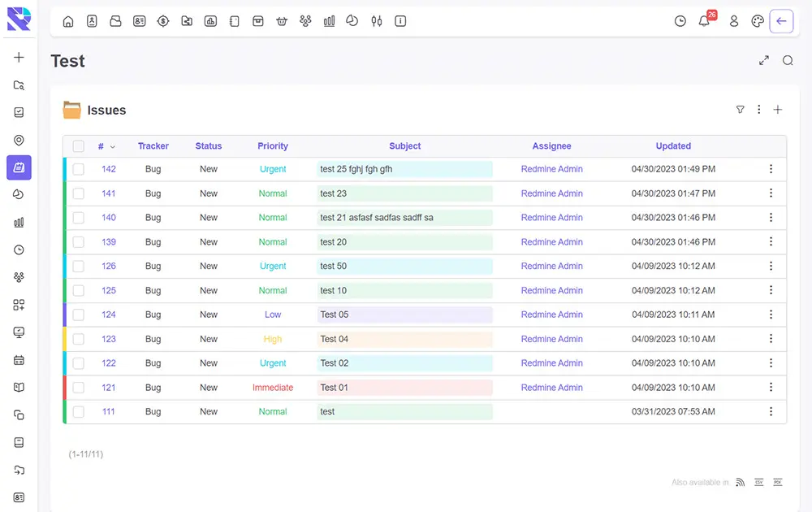The image size is (812, 512).
Task: Open issue number 125 link
Action: (109, 290)
